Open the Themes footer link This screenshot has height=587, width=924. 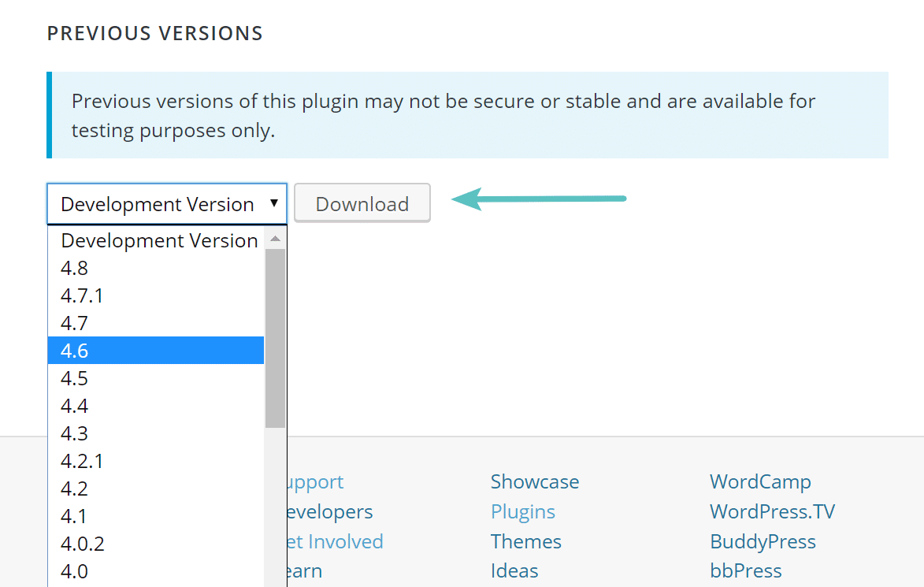525,541
